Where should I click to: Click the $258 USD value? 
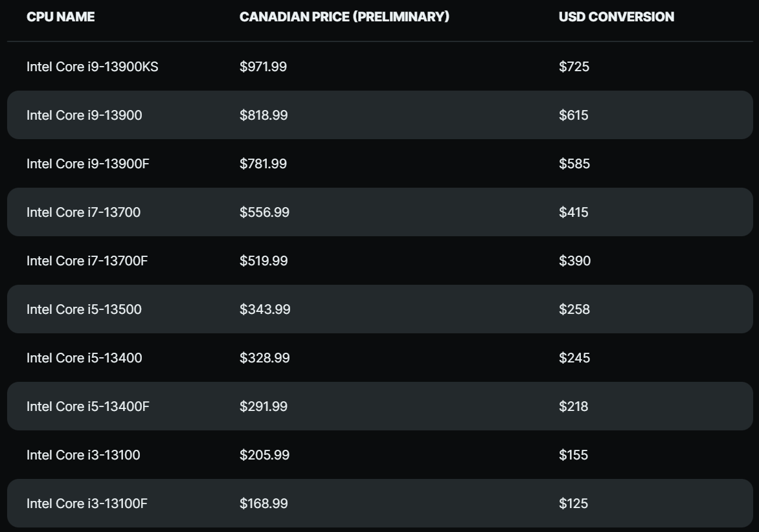(574, 309)
